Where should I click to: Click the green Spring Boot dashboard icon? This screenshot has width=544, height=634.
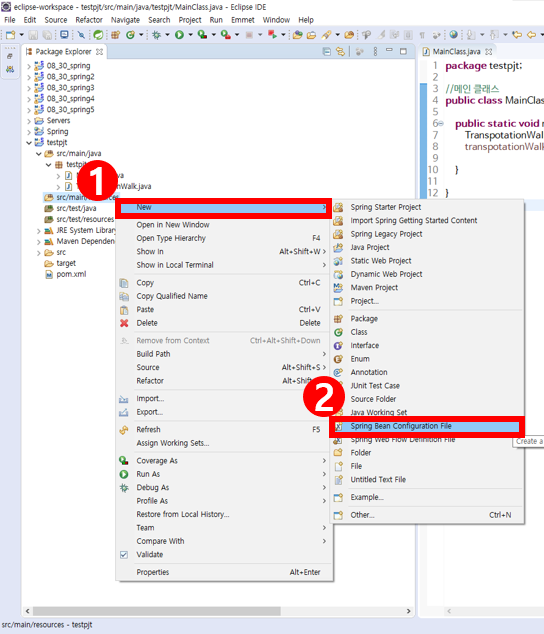tap(98, 35)
